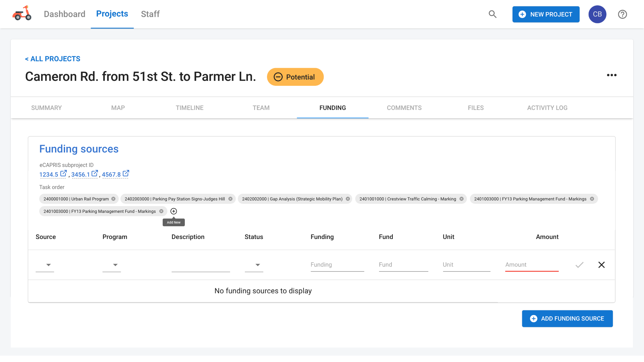644x362 pixels.
Task: Remove the Urban Rail Program task order chip
Action: 114,199
